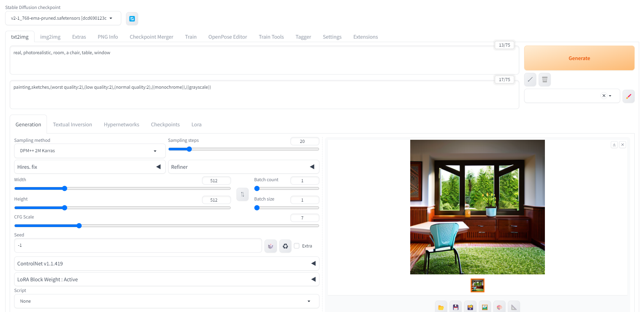Send image to extras with ruler icon
The width and height of the screenshot is (644, 312).
pos(514,307)
